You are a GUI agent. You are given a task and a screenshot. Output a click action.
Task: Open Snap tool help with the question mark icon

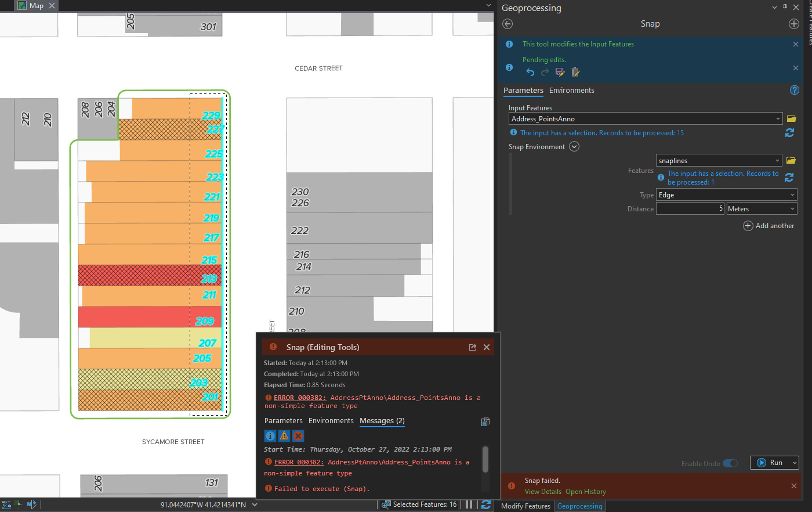tap(794, 90)
